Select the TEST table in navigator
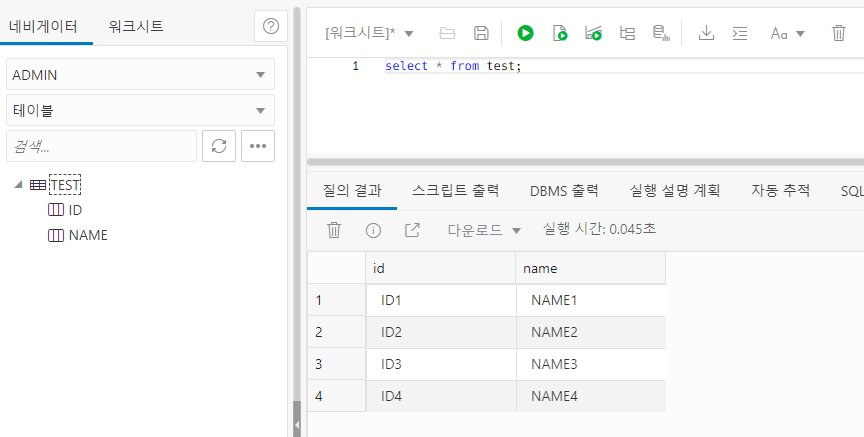Image resolution: width=864 pixels, height=437 pixels. (65, 185)
